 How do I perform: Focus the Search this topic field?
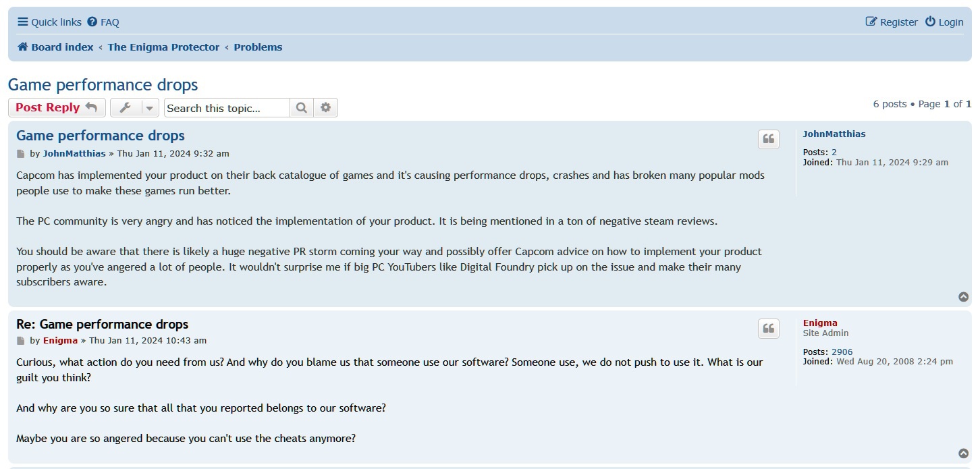(227, 108)
